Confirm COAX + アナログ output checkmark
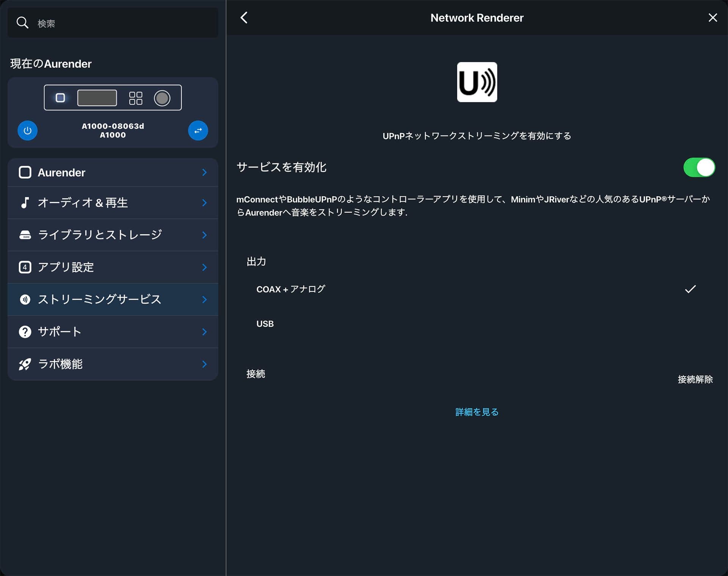Image resolution: width=728 pixels, height=576 pixels. click(x=690, y=289)
